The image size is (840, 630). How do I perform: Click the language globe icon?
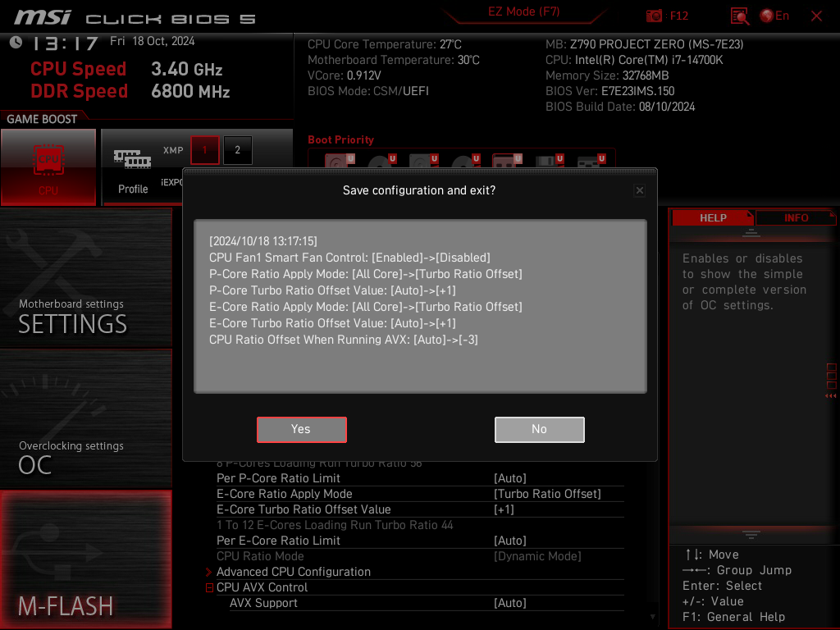(x=767, y=16)
